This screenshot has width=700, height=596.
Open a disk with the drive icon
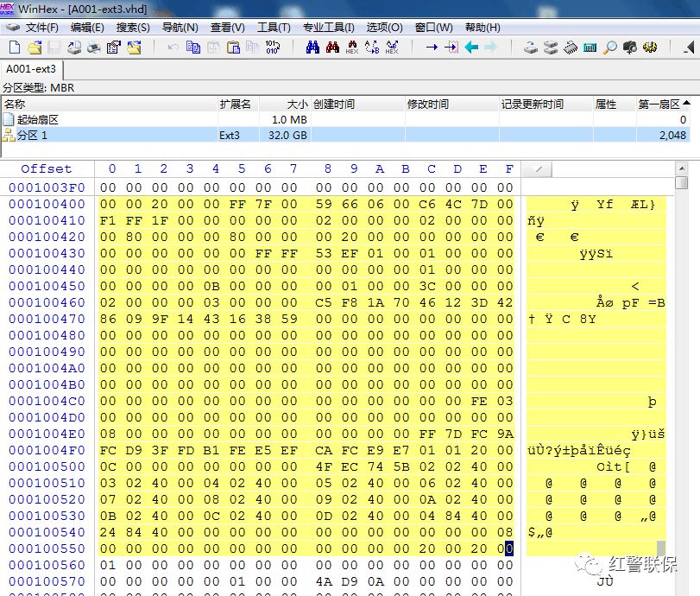pyautogui.click(x=531, y=49)
